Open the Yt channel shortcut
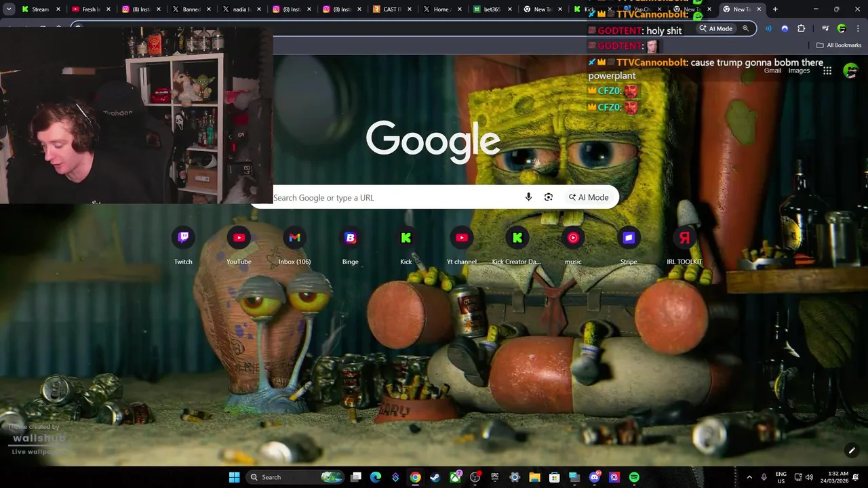Screen dimensions: 868x488 click(x=462, y=245)
